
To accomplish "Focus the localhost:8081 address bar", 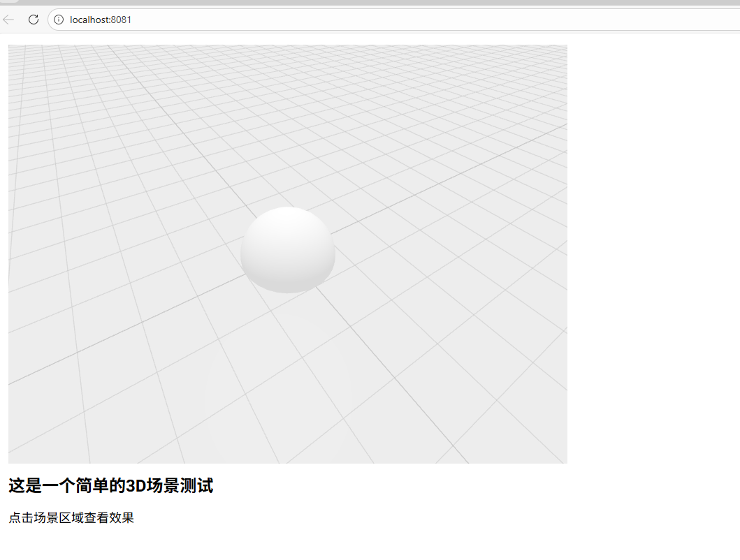I will coord(393,20).
